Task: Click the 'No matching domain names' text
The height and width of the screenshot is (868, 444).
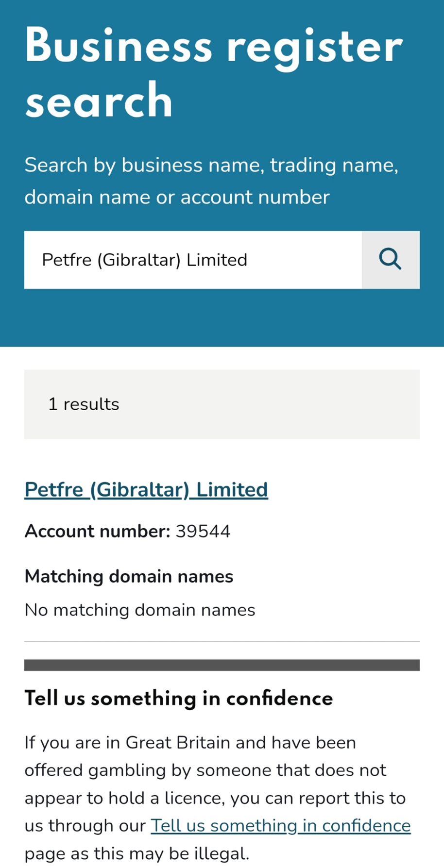Action: pyautogui.click(x=140, y=610)
